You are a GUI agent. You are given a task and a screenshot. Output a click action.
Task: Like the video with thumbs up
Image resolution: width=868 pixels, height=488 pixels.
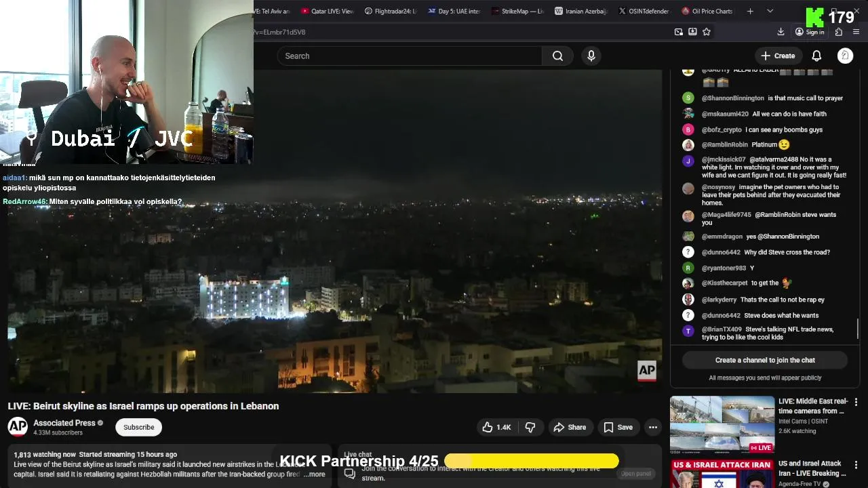click(x=496, y=427)
